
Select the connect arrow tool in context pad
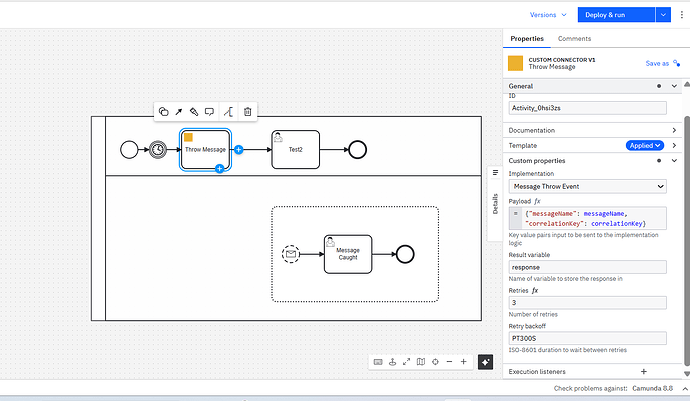[x=178, y=112]
